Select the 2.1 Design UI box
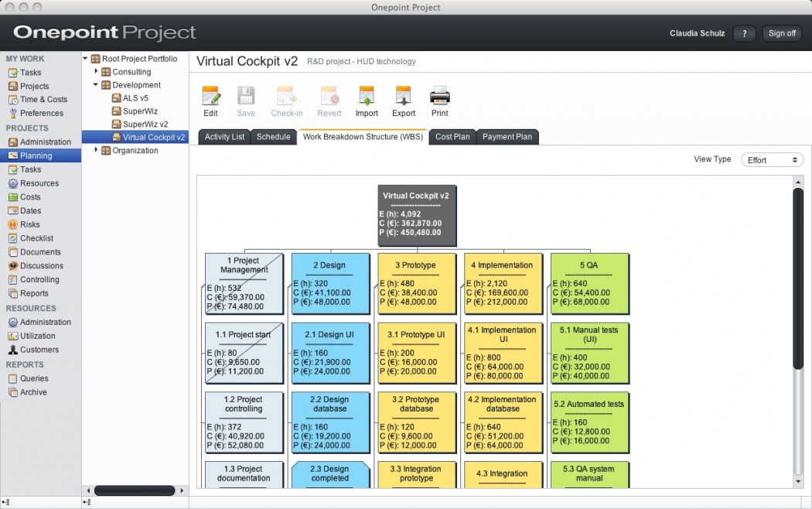The width and height of the screenshot is (812, 509). point(330,354)
